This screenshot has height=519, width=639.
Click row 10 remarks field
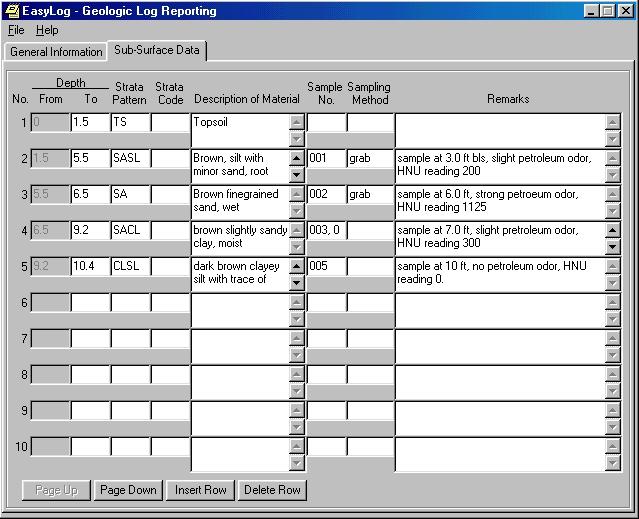click(500, 455)
